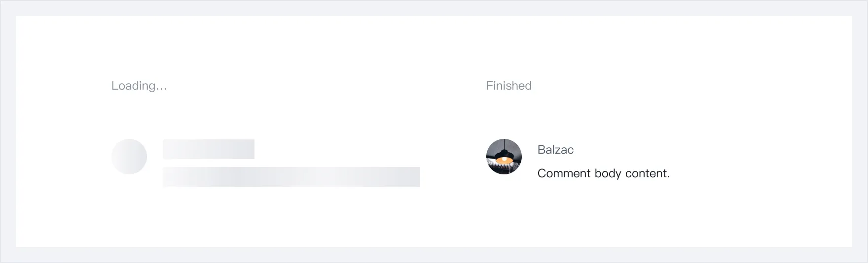This screenshot has height=263, width=868.
Task: Click the "Finished" label
Action: point(508,86)
